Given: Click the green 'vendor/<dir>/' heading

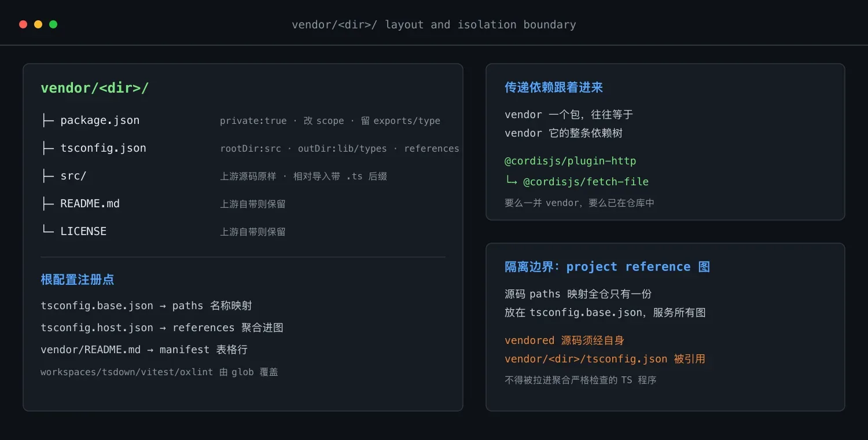Looking at the screenshot, I should pyautogui.click(x=95, y=88).
